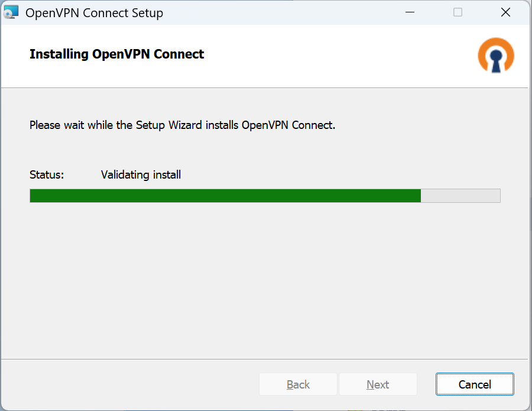Click the "OpenVPN Connect Setup" window title text
The width and height of the screenshot is (532, 411).
tap(94, 12)
